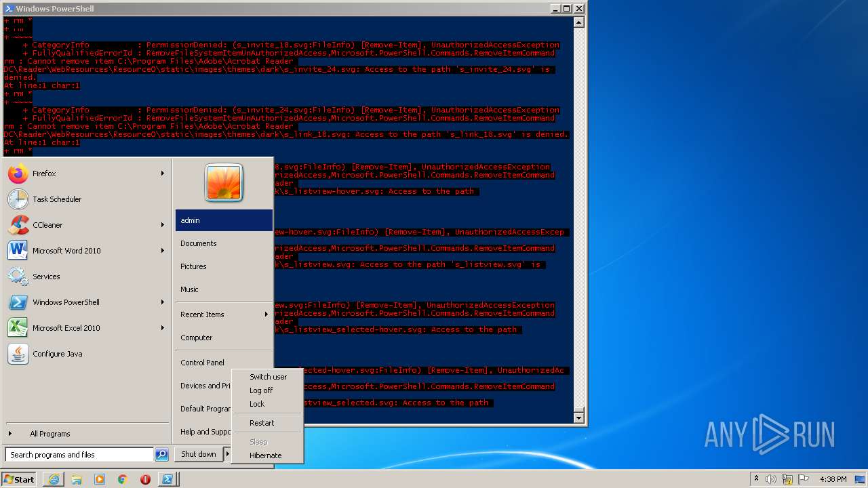Open CCleaner from the Start menu
This screenshot has height=488, width=868.
click(86, 225)
